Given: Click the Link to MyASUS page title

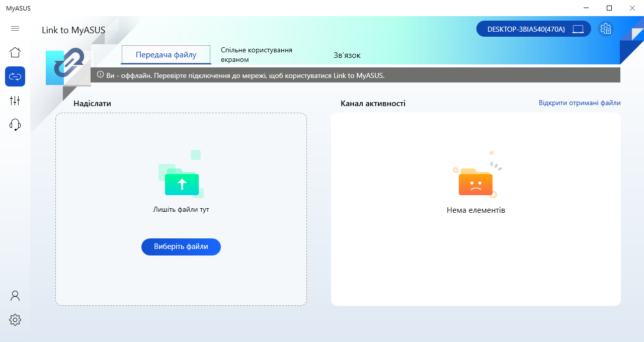Looking at the screenshot, I should (x=73, y=30).
